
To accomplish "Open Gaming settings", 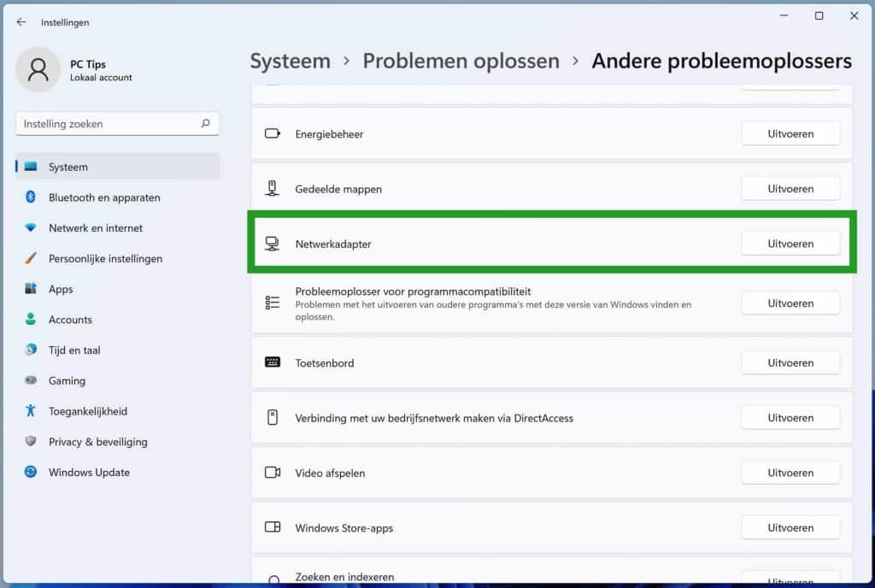I will pyautogui.click(x=118, y=380).
